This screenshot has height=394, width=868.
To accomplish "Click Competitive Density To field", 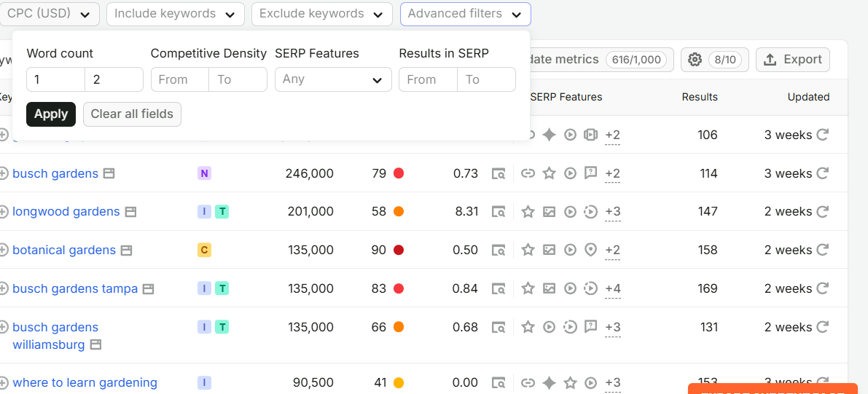I will click(238, 79).
